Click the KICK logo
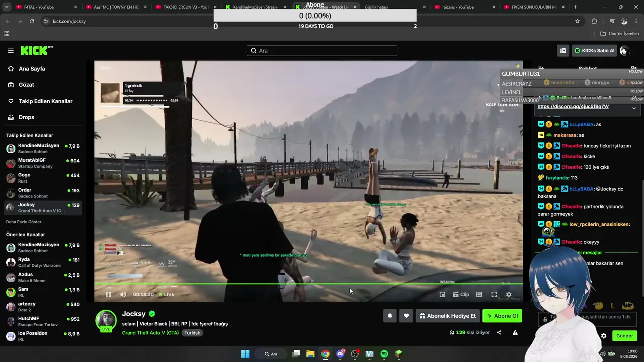The width and height of the screenshot is (644, 362). pos(36,50)
